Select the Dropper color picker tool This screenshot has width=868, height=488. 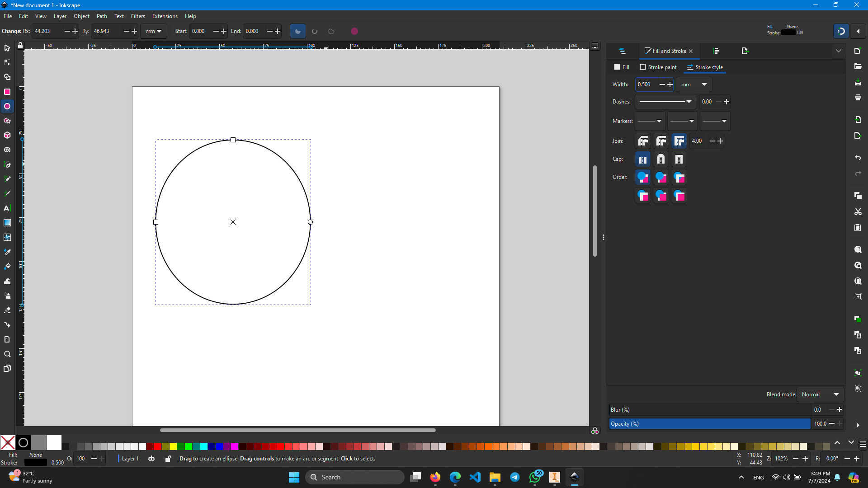(x=7, y=252)
